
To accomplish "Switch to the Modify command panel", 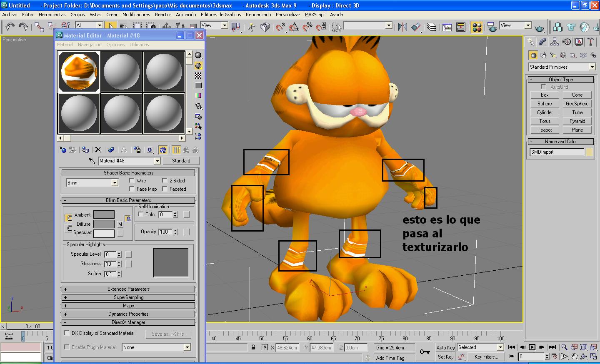I will point(542,42).
